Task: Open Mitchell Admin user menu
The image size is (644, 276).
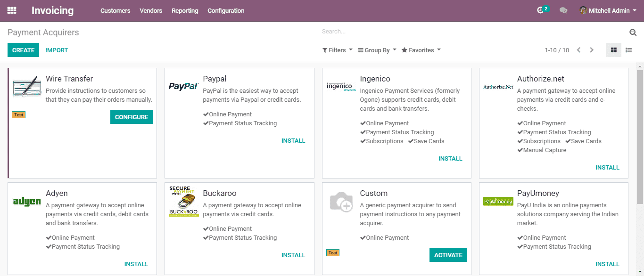Action: coord(608,10)
